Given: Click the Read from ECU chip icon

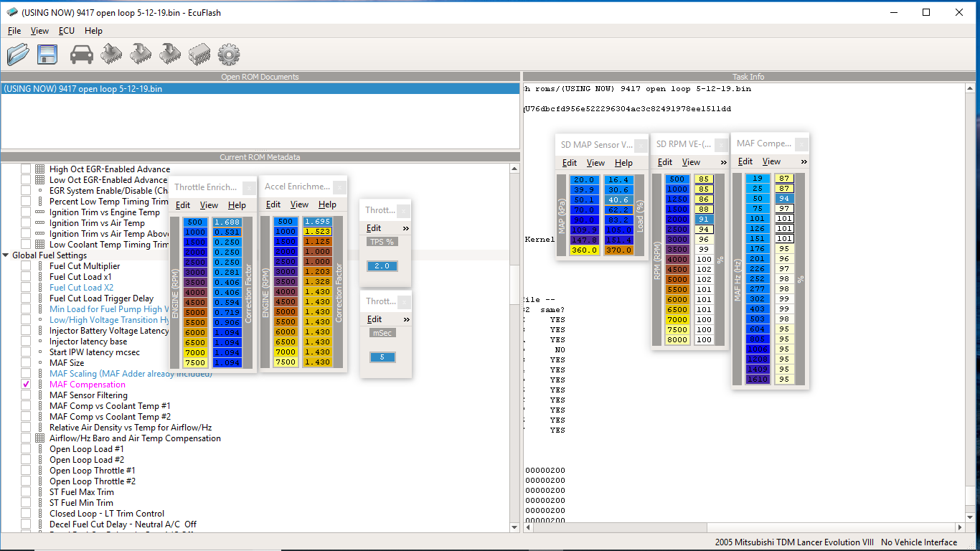Looking at the screenshot, I should [111, 54].
